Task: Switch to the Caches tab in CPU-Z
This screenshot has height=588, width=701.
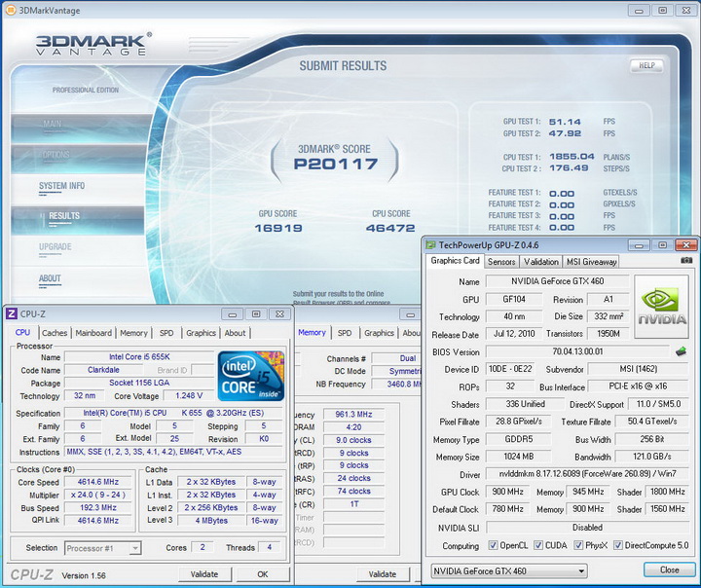Action: 55,333
